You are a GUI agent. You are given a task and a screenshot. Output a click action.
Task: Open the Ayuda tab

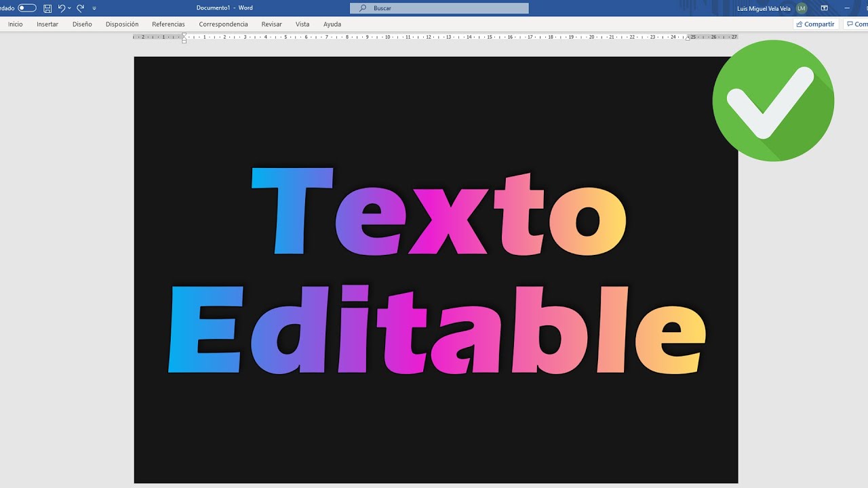pos(332,24)
